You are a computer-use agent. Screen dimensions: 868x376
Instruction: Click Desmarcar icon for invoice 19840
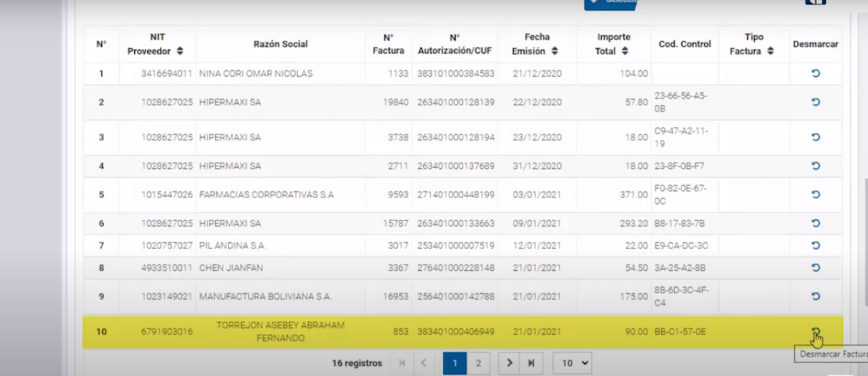click(816, 102)
